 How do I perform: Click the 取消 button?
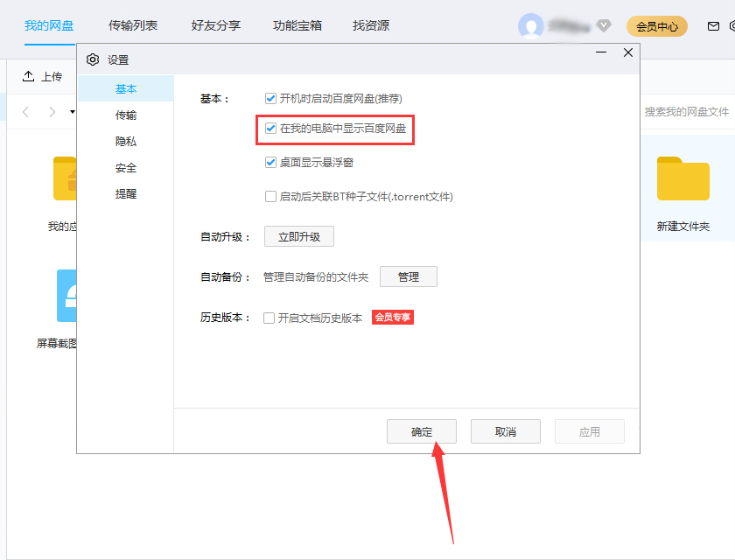pyautogui.click(x=506, y=431)
